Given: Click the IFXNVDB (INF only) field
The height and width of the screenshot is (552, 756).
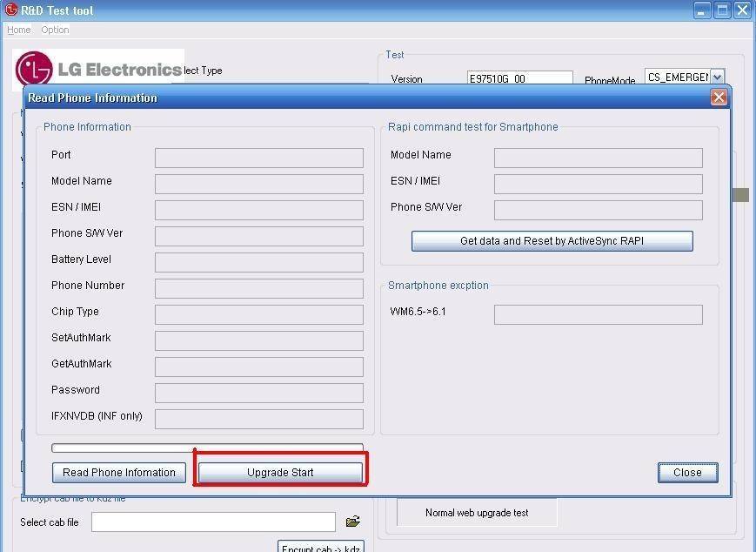Looking at the screenshot, I should (259, 418).
